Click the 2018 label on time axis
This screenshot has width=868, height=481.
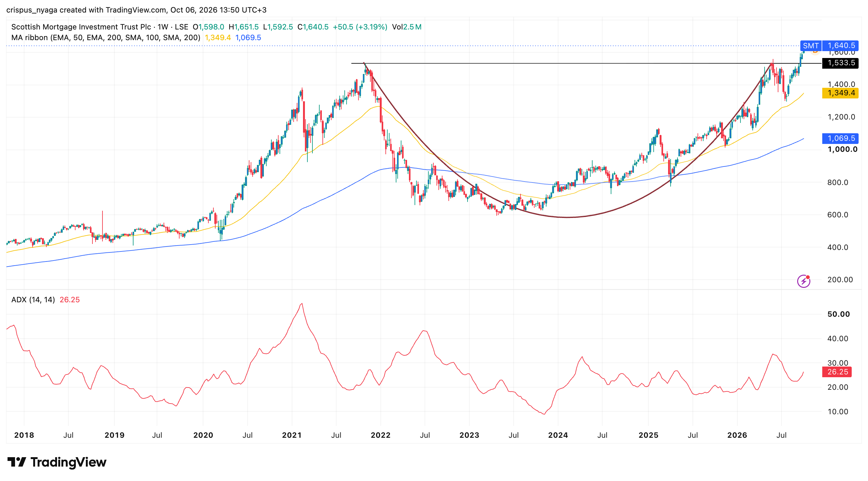[x=24, y=435]
